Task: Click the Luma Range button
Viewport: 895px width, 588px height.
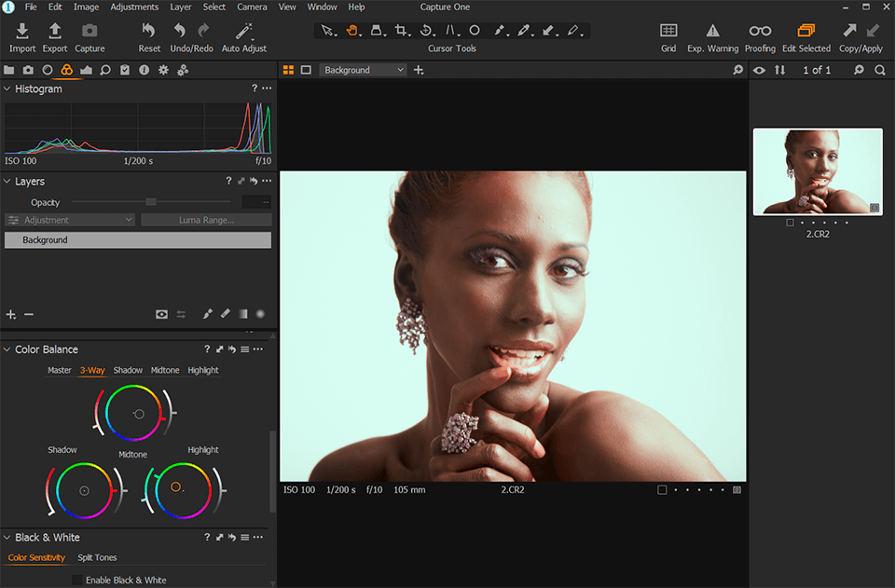Action: (206, 219)
